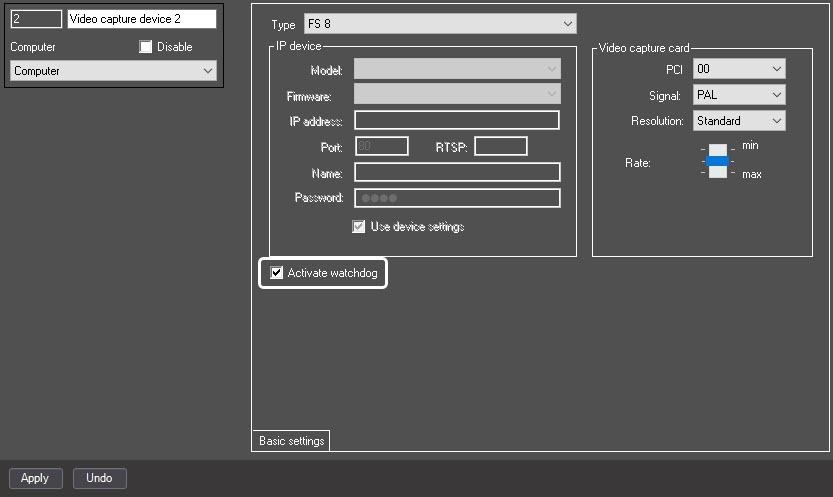The height and width of the screenshot is (497, 833).
Task: Click the Rate slider handle
Action: click(717, 161)
